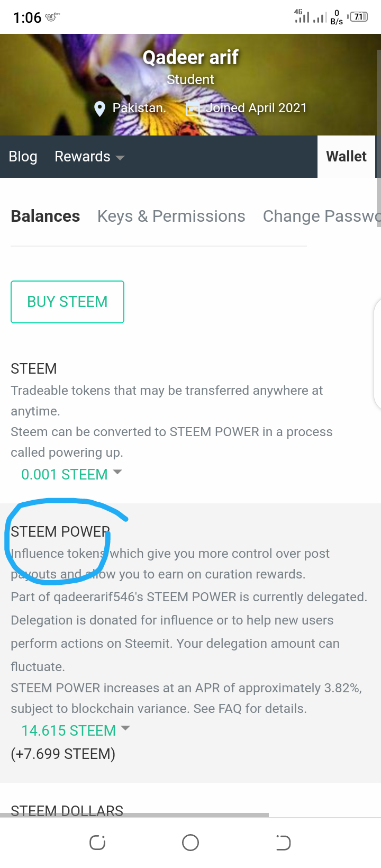Switch to the Blog tab
This screenshot has width=381, height=868.
click(x=23, y=157)
